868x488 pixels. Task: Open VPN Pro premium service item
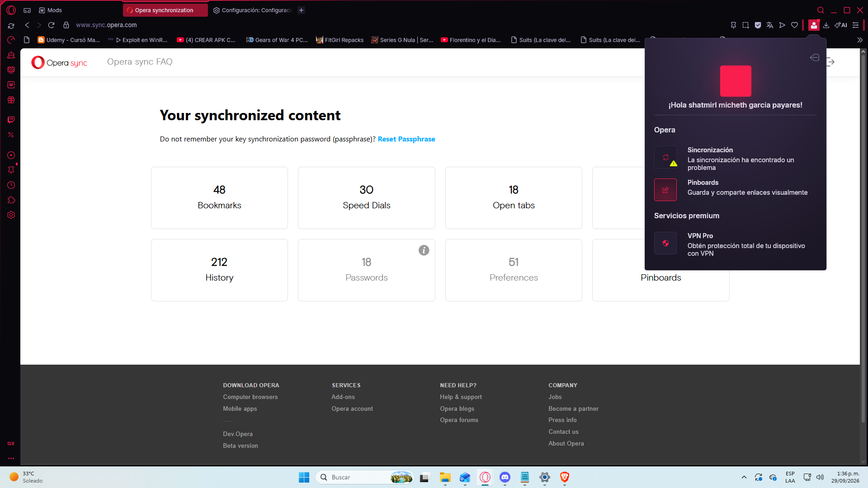(x=735, y=244)
